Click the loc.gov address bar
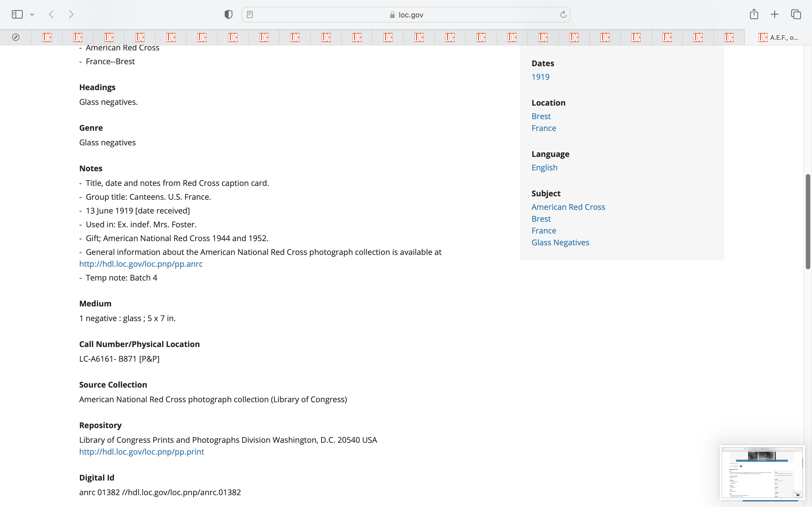Screen dimensions: 812x507 (x=406, y=15)
